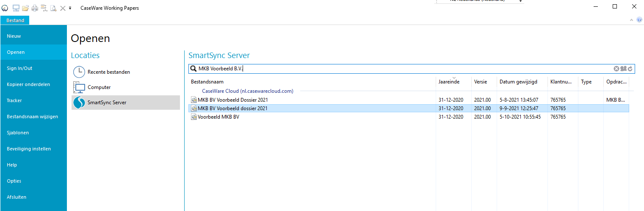The height and width of the screenshot is (211, 644).
Task: Sort by Opdrac... column header
Action: (616, 82)
